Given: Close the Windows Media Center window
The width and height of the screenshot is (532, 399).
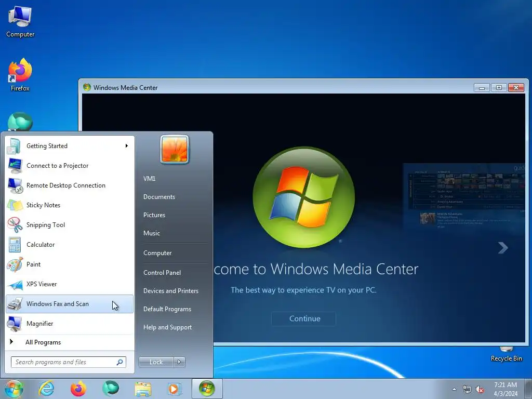Looking at the screenshot, I should click(516, 87).
